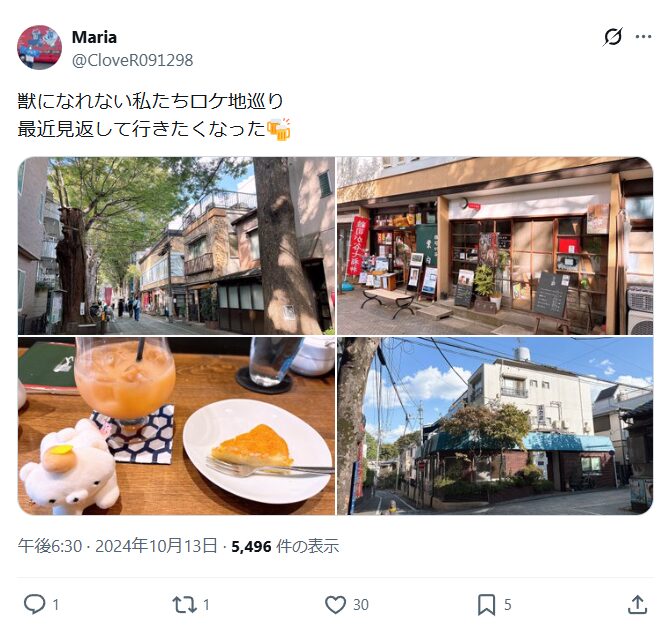Image resolution: width=663 pixels, height=631 pixels.
Task: Open the @CloveR091298 handle link
Action: point(132,60)
